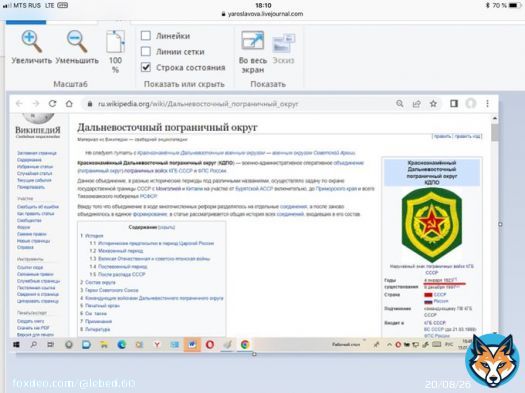Enable the Линейки checkbox
The width and height of the screenshot is (525, 393).
pyautogui.click(x=146, y=36)
